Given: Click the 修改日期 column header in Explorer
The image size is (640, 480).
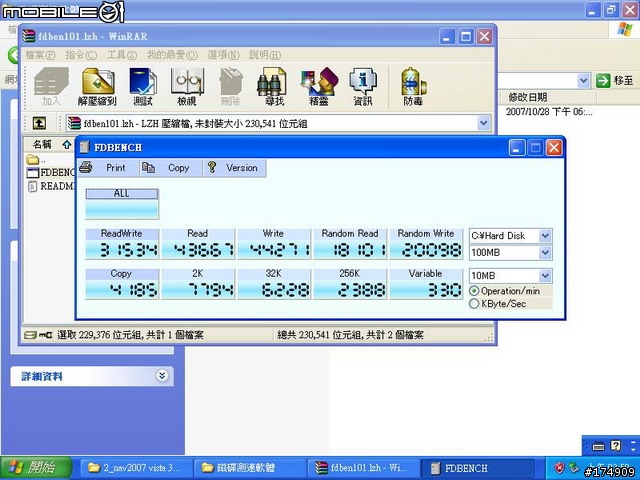Looking at the screenshot, I should [548, 97].
